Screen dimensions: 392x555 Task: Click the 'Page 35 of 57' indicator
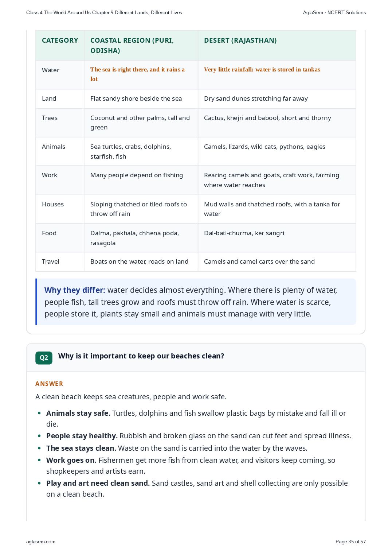coord(350,542)
